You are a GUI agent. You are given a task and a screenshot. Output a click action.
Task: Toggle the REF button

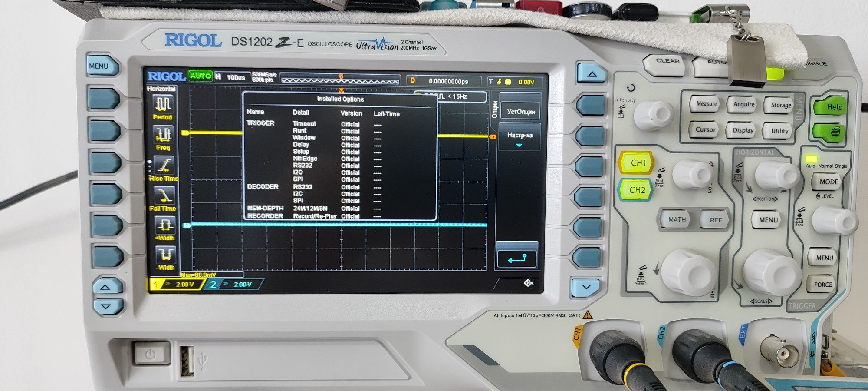716,220
